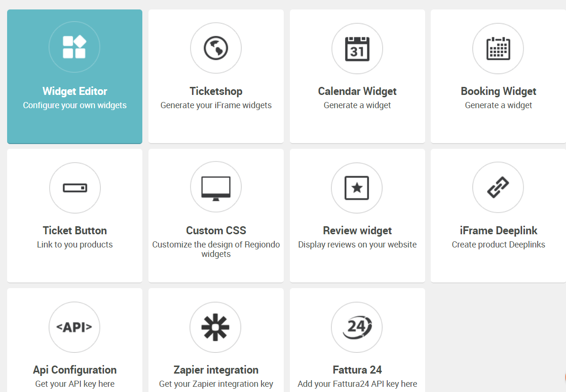Click the Custom CSS monitor icon
Screen dimensions: 566x392
216,188
